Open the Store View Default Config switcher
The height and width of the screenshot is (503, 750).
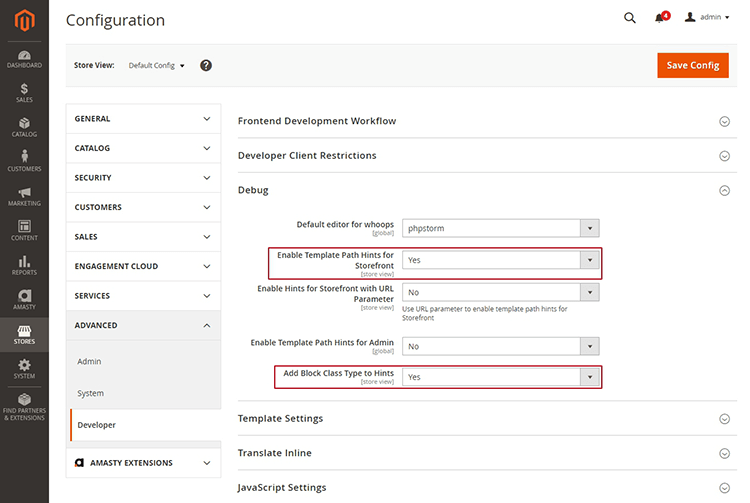pyautogui.click(x=157, y=65)
